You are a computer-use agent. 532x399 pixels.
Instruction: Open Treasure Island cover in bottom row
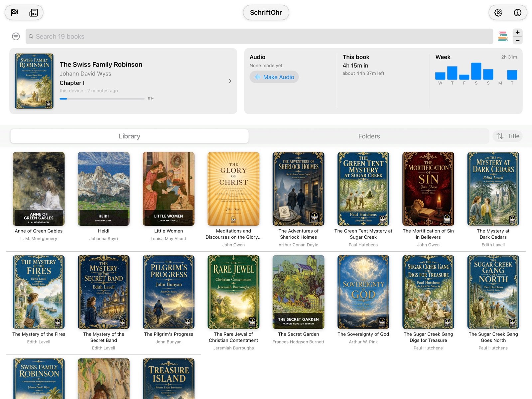[169, 378]
